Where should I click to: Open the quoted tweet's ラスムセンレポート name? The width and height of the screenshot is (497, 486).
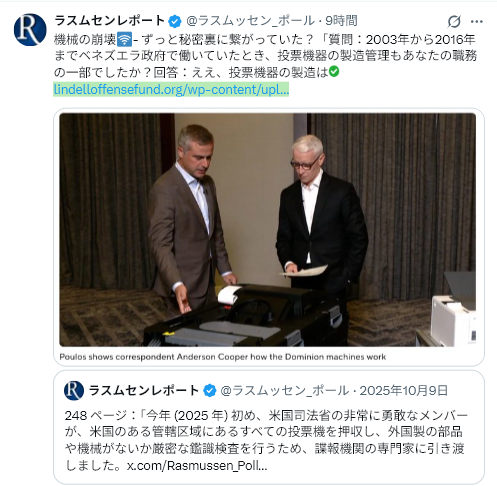pos(144,390)
